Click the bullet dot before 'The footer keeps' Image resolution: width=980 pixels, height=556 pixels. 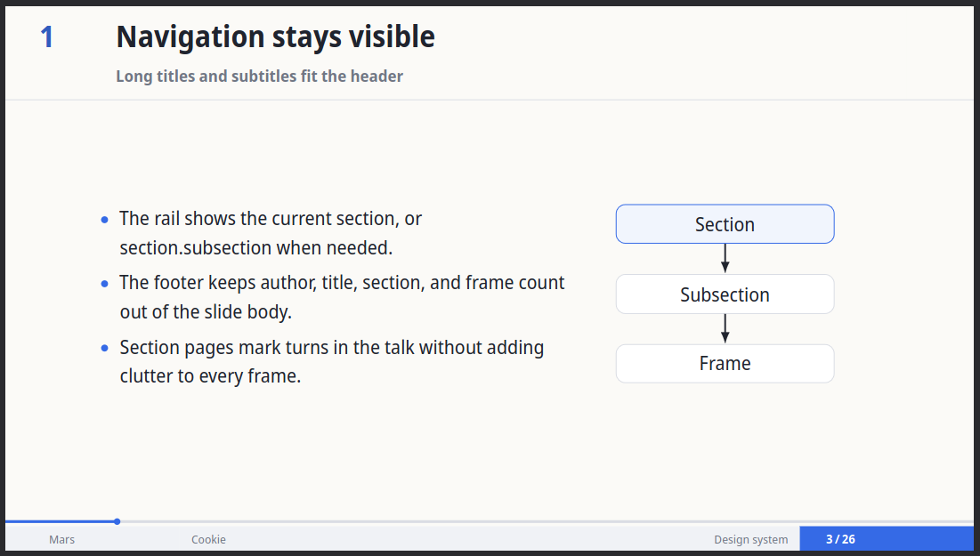click(x=104, y=285)
